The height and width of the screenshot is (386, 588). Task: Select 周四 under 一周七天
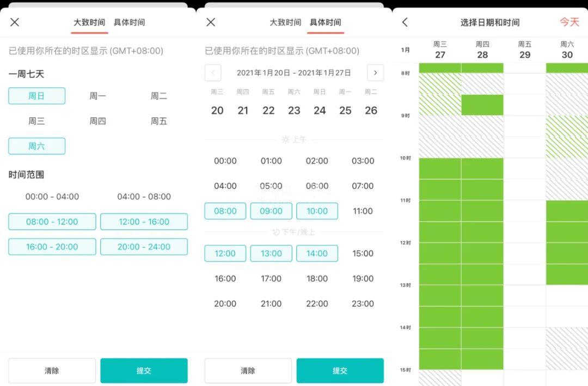(97, 121)
